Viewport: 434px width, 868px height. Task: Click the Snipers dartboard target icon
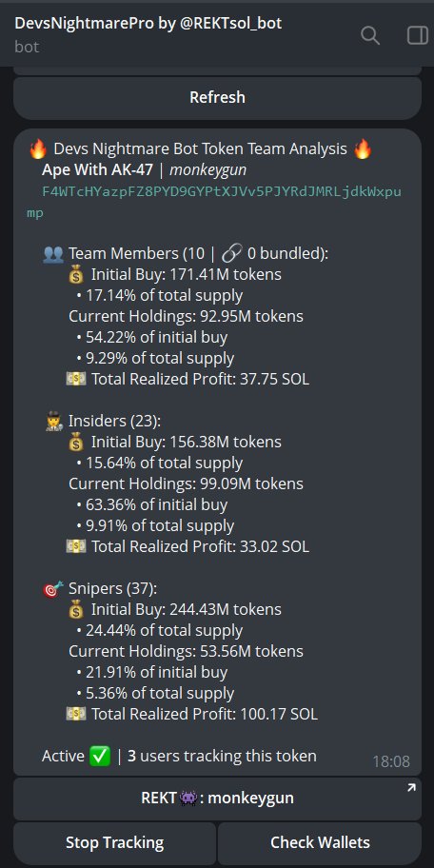(53, 588)
